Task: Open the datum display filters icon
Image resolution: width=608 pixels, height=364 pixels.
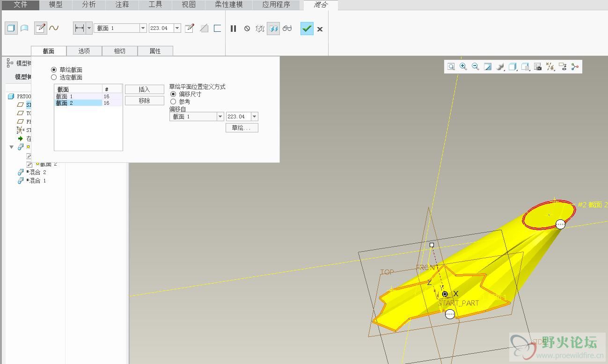Action: [550, 67]
